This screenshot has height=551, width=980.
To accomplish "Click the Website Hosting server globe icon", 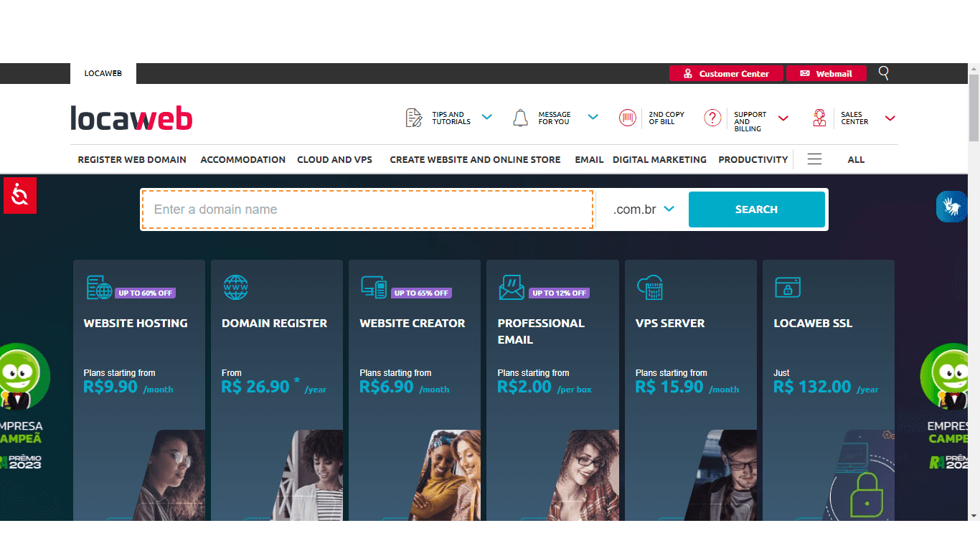I will pos(99,287).
